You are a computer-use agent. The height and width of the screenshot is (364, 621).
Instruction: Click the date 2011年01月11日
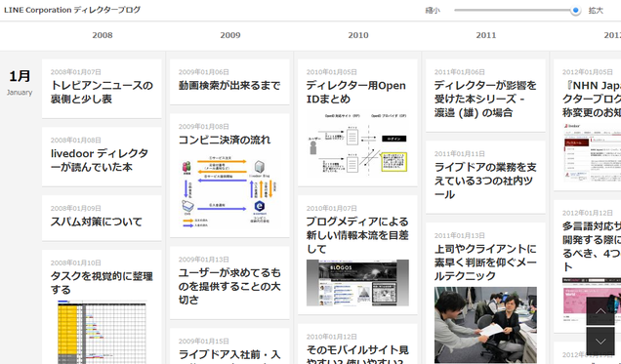coord(460,154)
